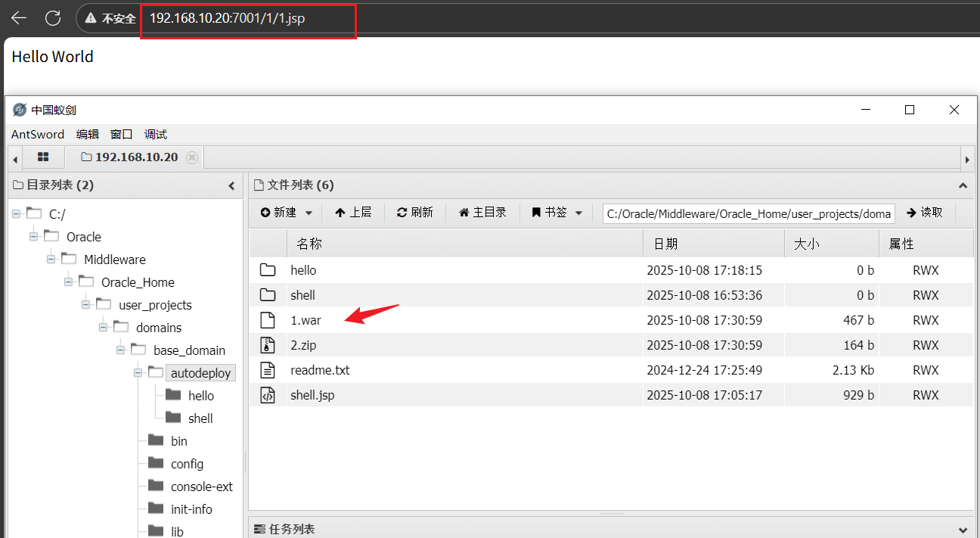Click the 刷新 refresh button
Viewport: 980px width, 538px height.
[x=415, y=213]
